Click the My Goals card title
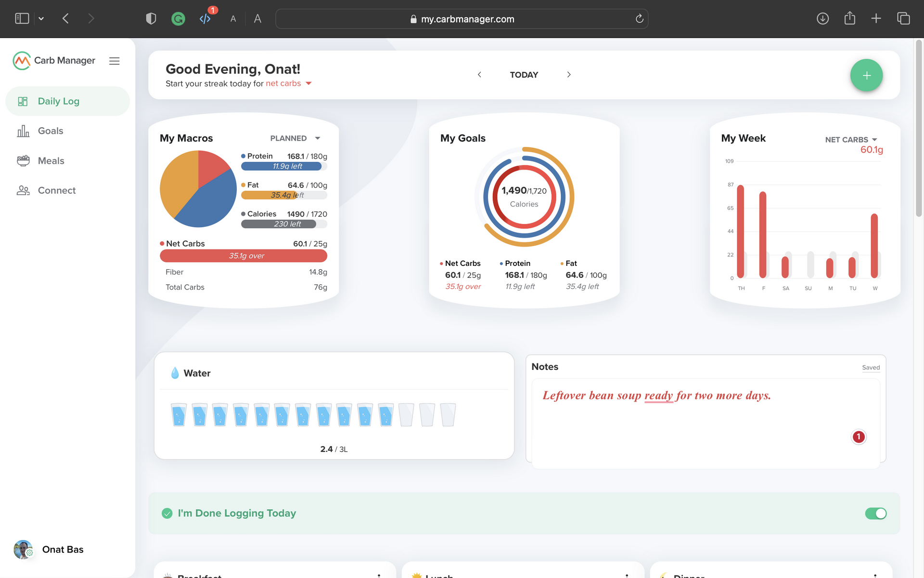The width and height of the screenshot is (924, 578). point(463,138)
